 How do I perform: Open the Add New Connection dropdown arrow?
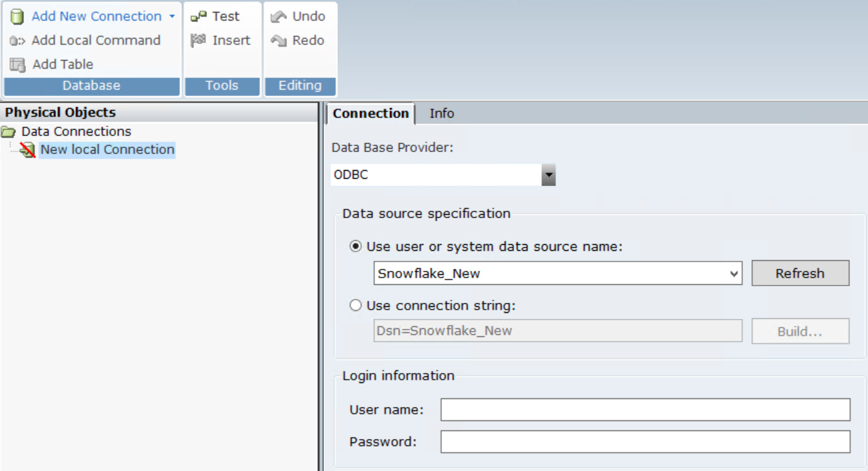(x=172, y=17)
